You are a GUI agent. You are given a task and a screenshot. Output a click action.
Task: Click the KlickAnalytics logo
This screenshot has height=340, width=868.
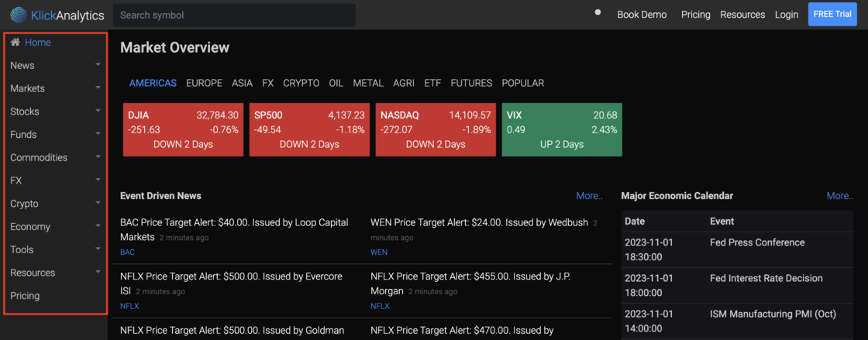[x=57, y=15]
